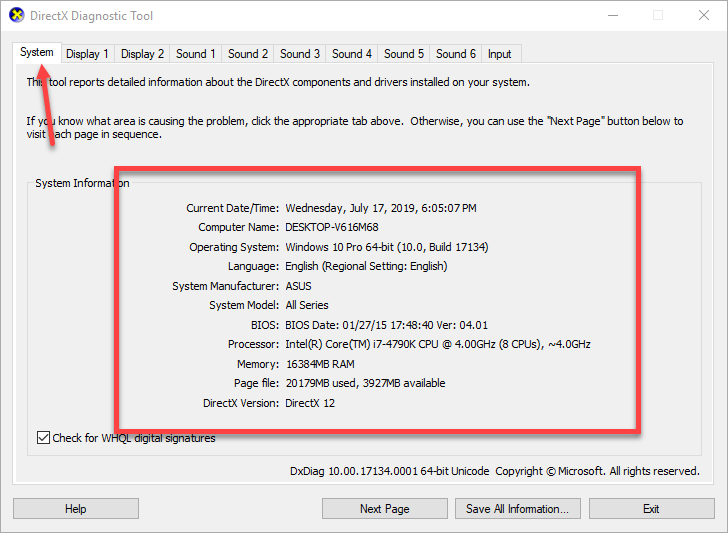Click 'Windows 10 Pro 64-bit (10.0, Build 17134)'
The width and height of the screenshot is (728, 533).
click(387, 247)
